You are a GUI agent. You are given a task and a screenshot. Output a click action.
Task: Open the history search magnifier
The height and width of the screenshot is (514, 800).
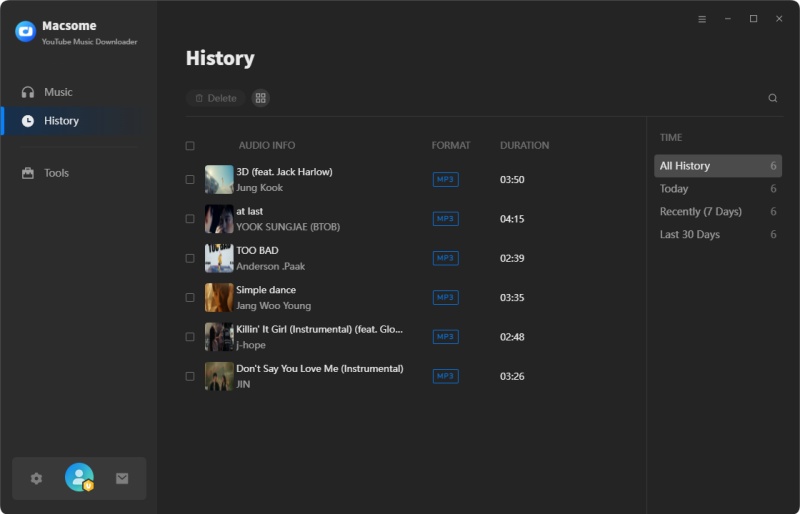[773, 98]
